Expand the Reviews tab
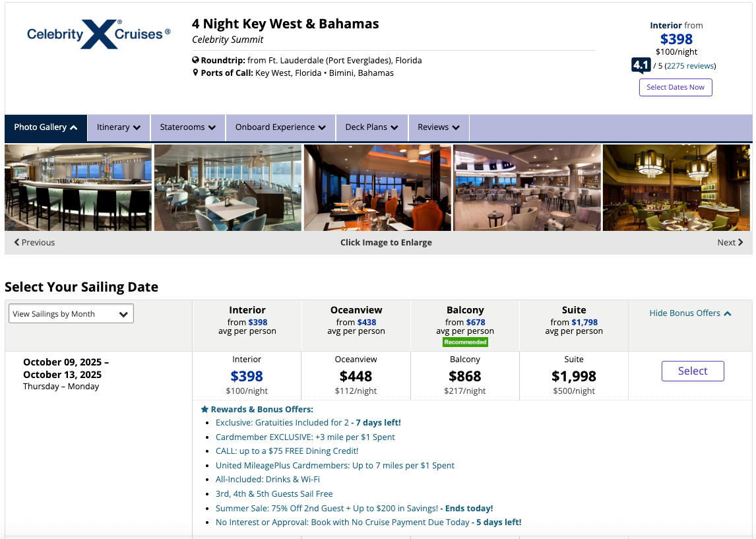The width and height of the screenshot is (756, 539). [439, 128]
